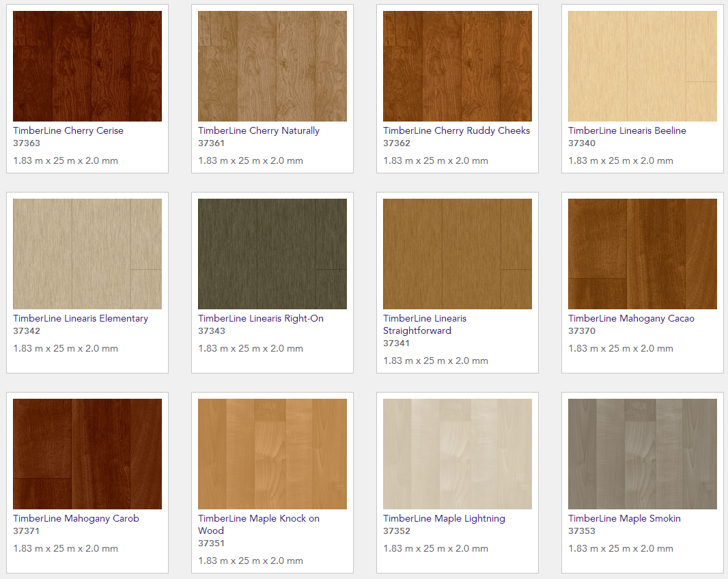The width and height of the screenshot is (728, 579).
Task: Click dimensions text under Linearis Beeline
Action: click(621, 160)
